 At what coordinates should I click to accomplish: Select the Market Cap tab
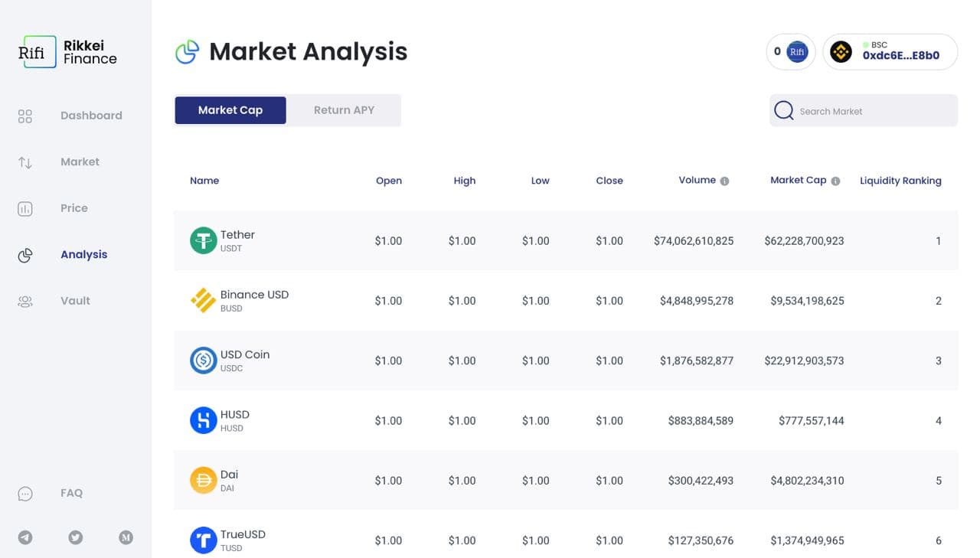click(x=230, y=110)
